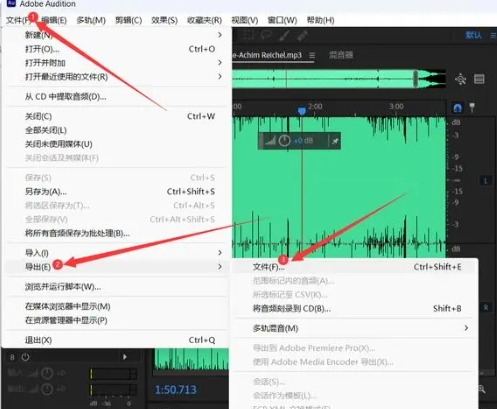The image size is (497, 409).
Task: Open the workspace menu icon next to 默认
Action: pos(493,35)
